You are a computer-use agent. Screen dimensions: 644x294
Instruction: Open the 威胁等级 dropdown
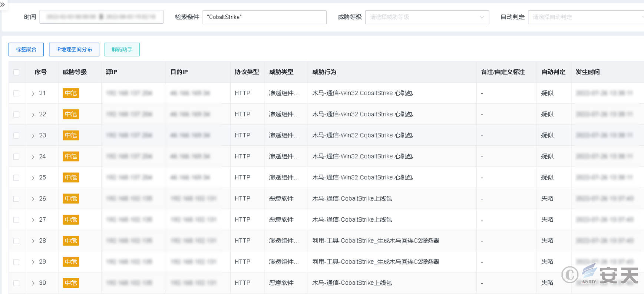coord(427,17)
